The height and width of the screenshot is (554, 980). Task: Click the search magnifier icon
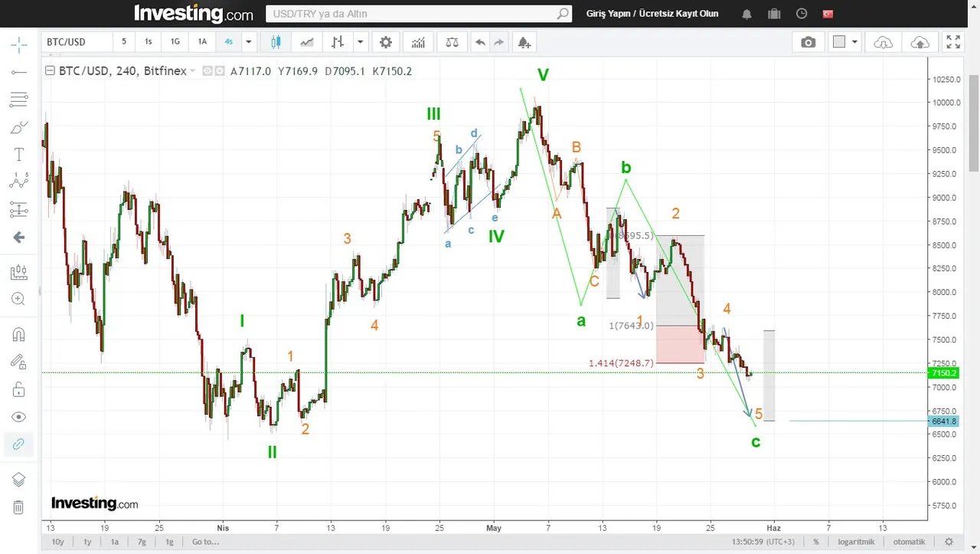tap(563, 14)
